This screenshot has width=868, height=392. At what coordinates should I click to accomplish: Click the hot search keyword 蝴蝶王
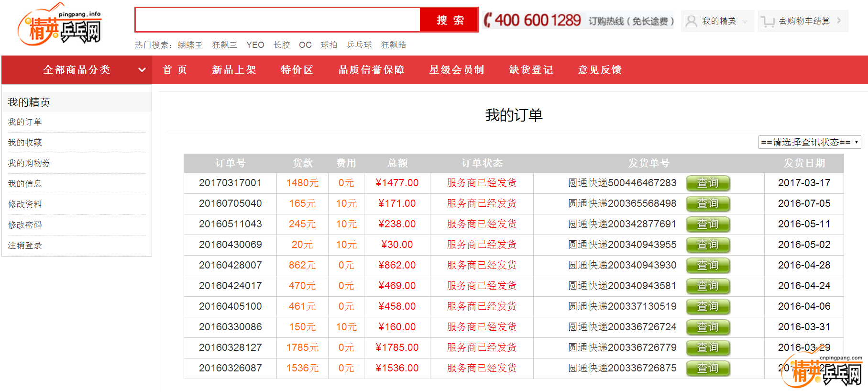point(190,45)
